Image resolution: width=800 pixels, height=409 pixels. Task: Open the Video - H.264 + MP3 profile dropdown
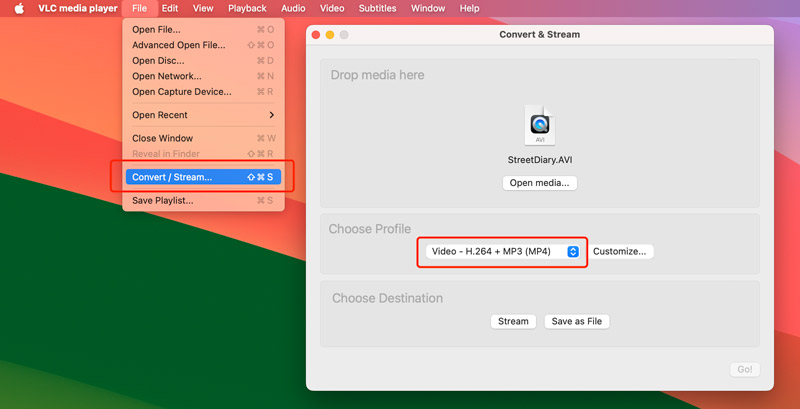[x=503, y=251]
